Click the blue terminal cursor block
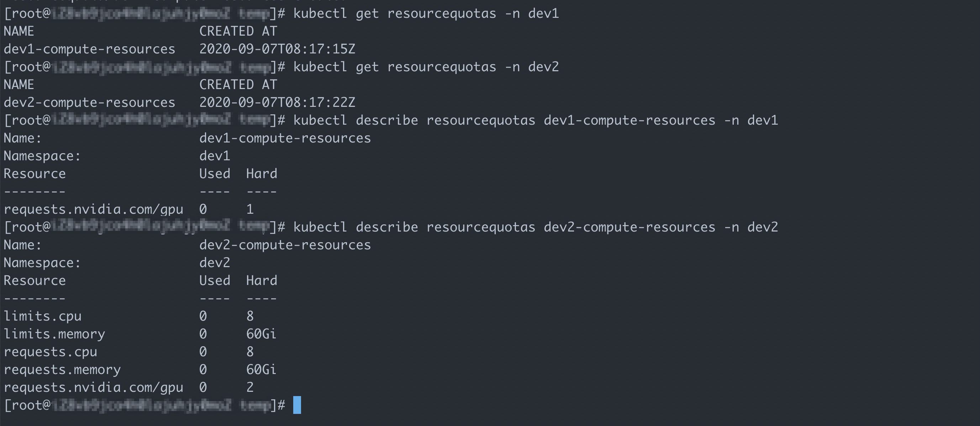Screen dimensions: 980x426 point(297,405)
